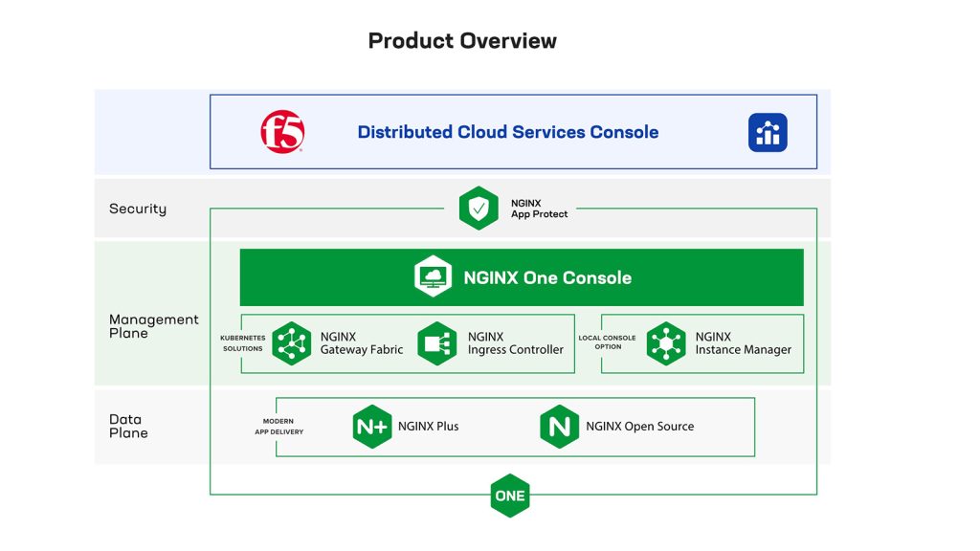Click the Data Plane row label
Screen dimensions: 980x551
point(129,426)
